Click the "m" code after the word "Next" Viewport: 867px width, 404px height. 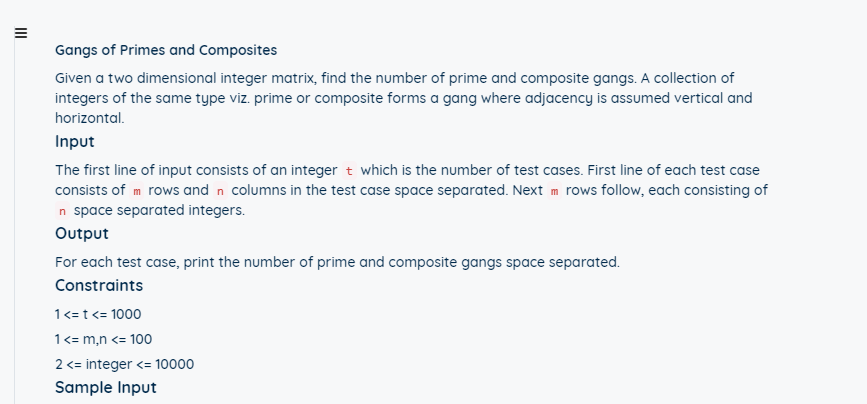[554, 191]
